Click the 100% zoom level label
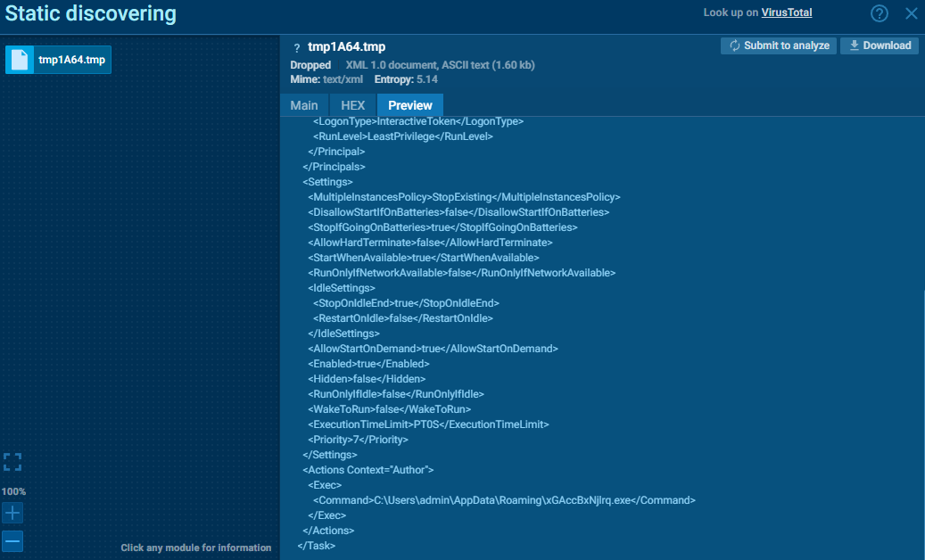Screen dimensions: 925x560 13,491
